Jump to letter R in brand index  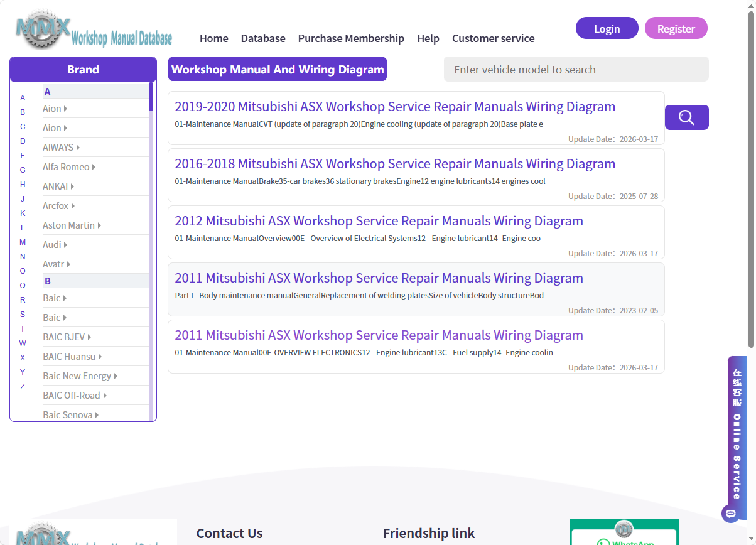[23, 300]
